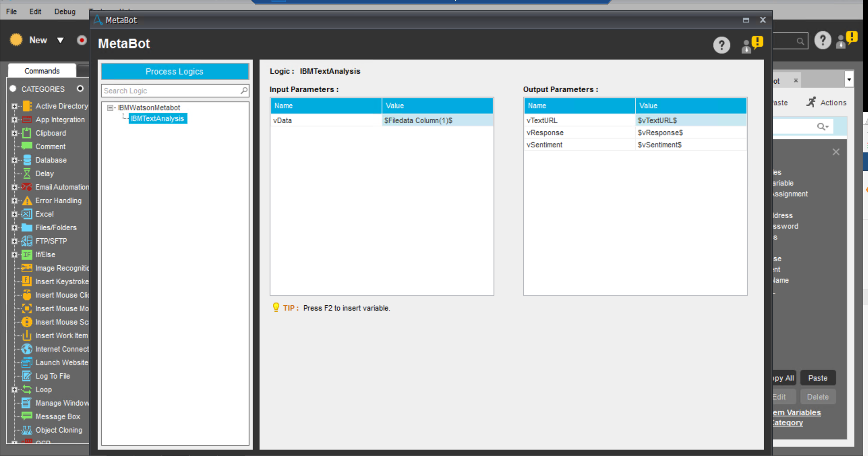Open the System Variables link
The height and width of the screenshot is (456, 868).
[797, 413]
